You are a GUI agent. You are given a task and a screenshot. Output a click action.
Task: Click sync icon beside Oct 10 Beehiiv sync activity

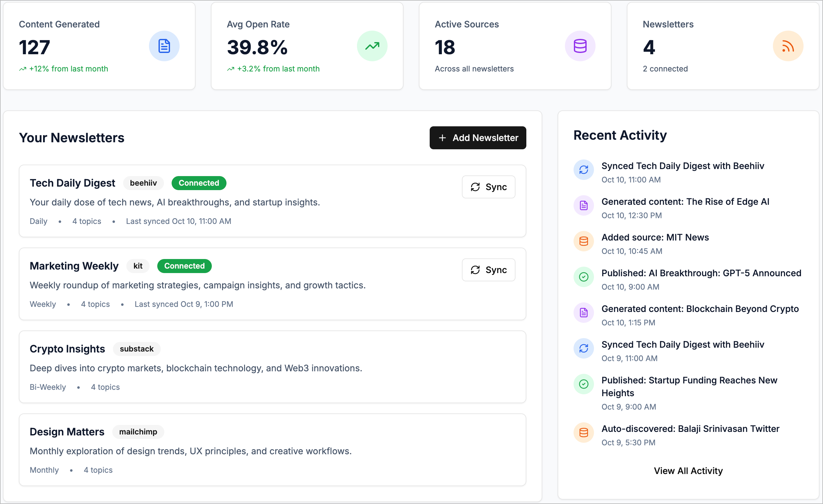pyautogui.click(x=583, y=170)
